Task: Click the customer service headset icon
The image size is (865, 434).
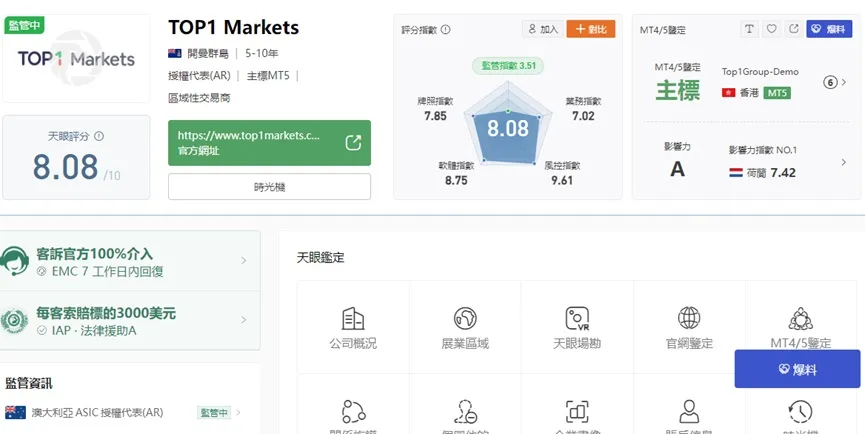Action: (15, 261)
